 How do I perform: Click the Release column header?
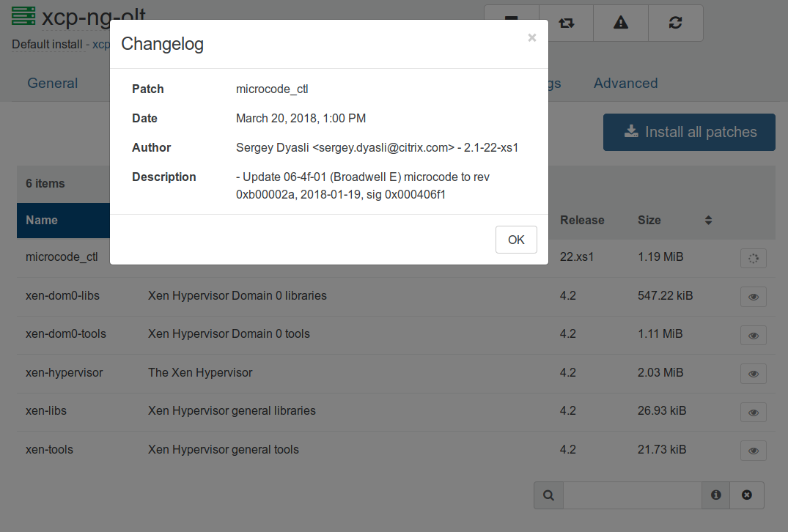582,220
